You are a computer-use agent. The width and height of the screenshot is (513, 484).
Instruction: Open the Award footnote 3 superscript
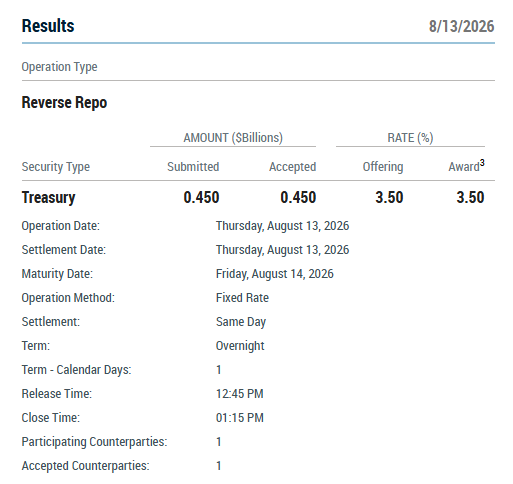482,163
